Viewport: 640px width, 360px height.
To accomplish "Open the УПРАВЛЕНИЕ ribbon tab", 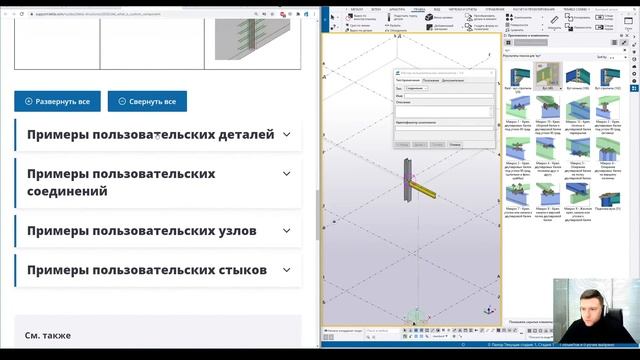I will [495, 9].
